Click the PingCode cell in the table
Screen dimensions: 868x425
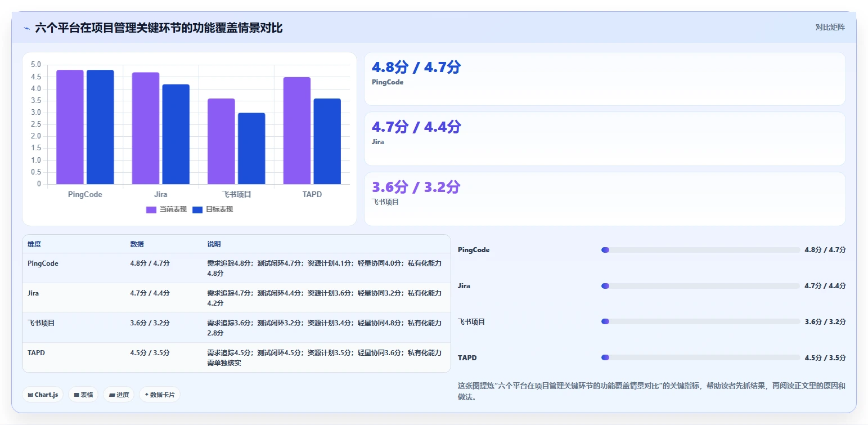43,263
